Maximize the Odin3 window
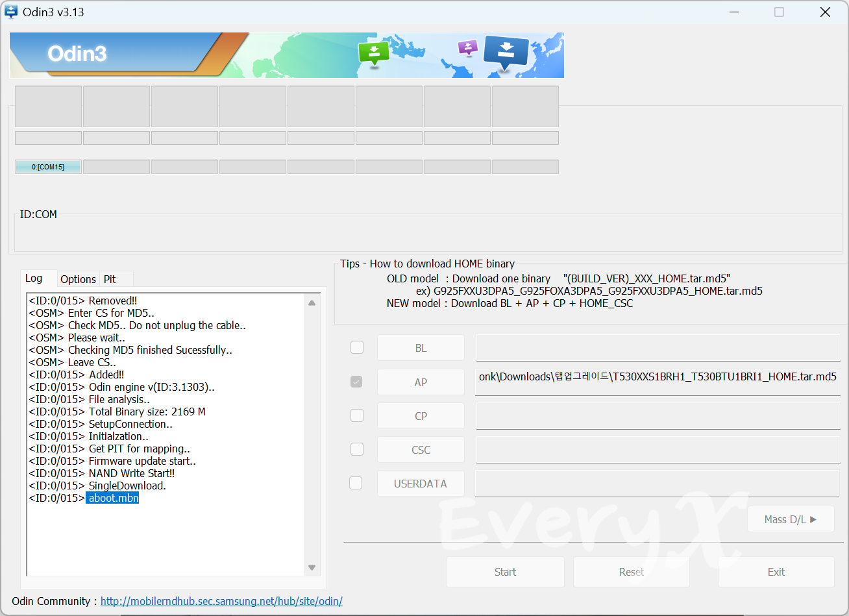This screenshot has height=616, width=849. pos(779,12)
